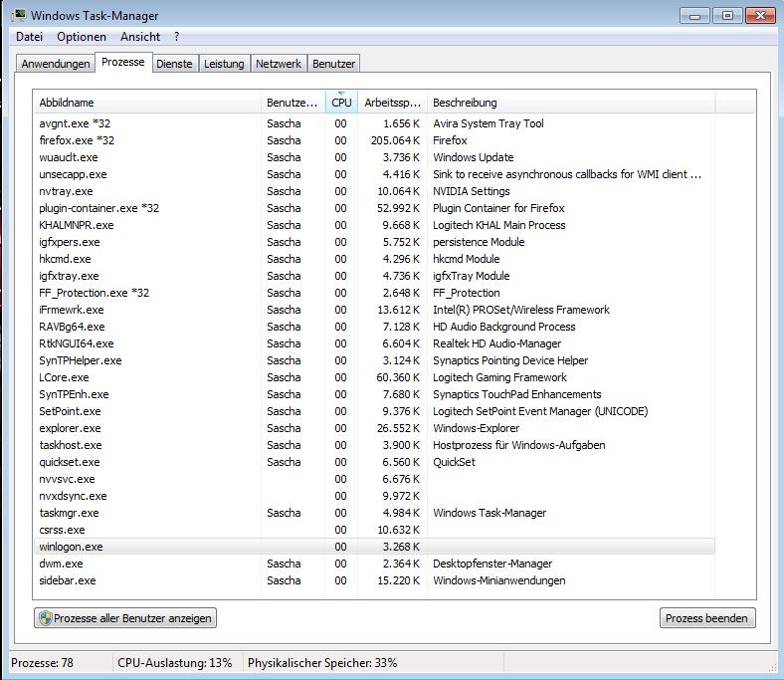Click the Avira System Tray Tool description

(x=488, y=123)
